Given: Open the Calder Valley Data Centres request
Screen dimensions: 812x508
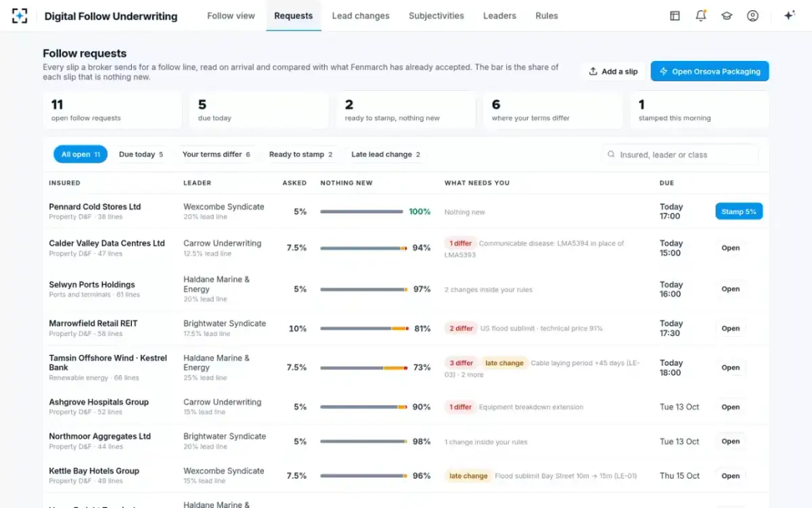Looking at the screenshot, I should (x=730, y=248).
